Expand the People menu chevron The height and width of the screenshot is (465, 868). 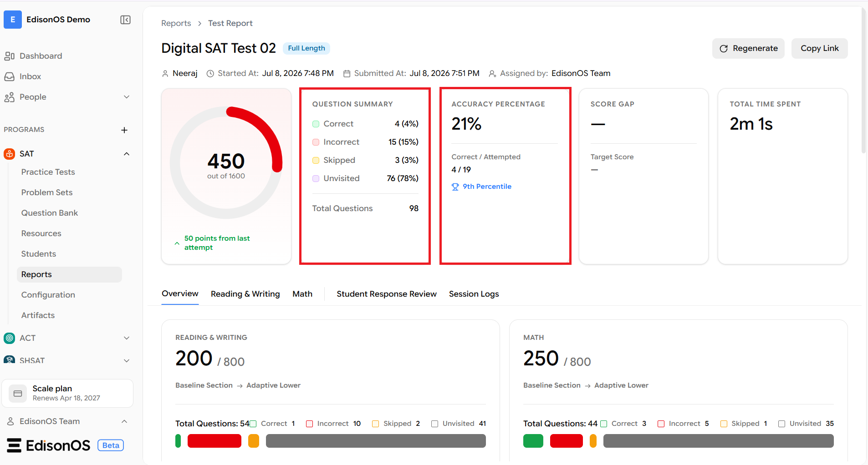click(x=127, y=97)
